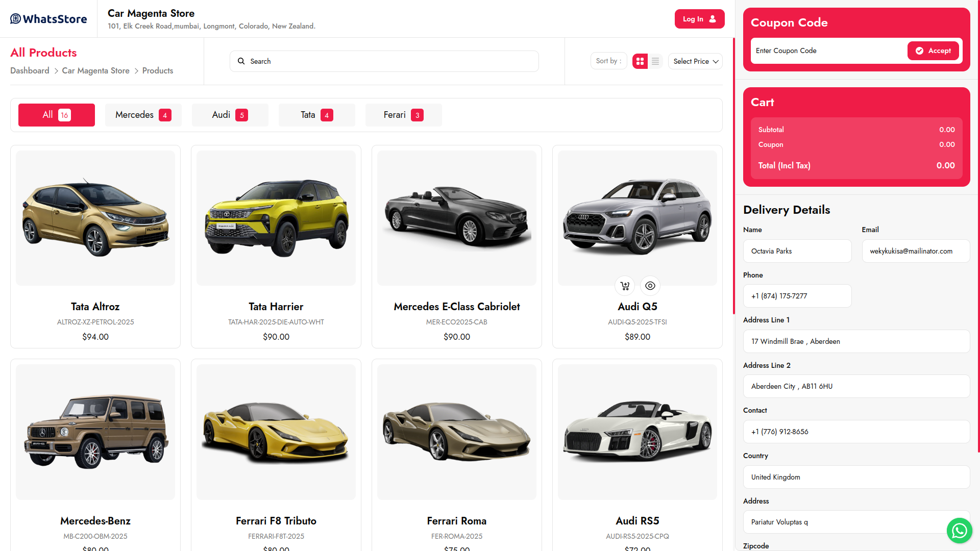Switch to list view layout
The height and width of the screenshot is (551, 980).
(655, 61)
